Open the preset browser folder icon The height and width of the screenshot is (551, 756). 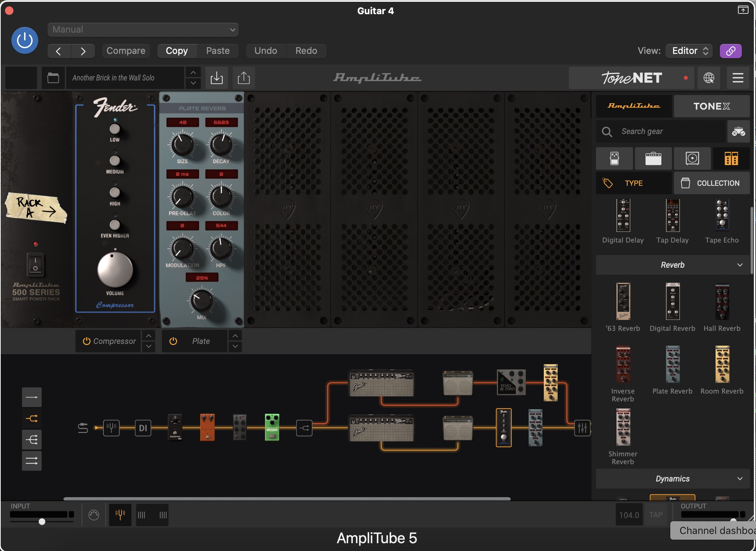click(x=53, y=78)
